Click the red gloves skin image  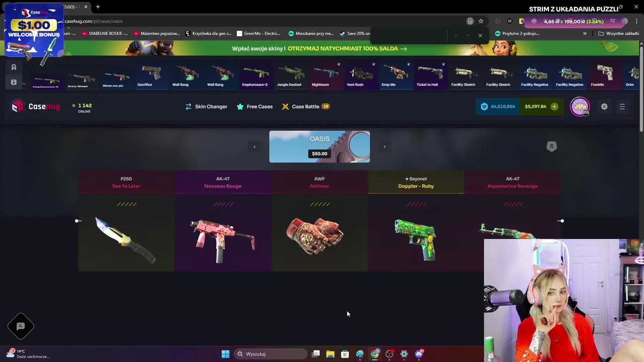click(x=315, y=235)
